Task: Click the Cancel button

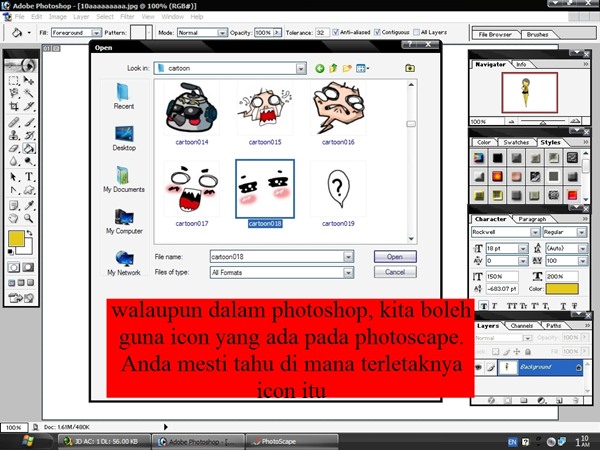Action: click(x=395, y=272)
